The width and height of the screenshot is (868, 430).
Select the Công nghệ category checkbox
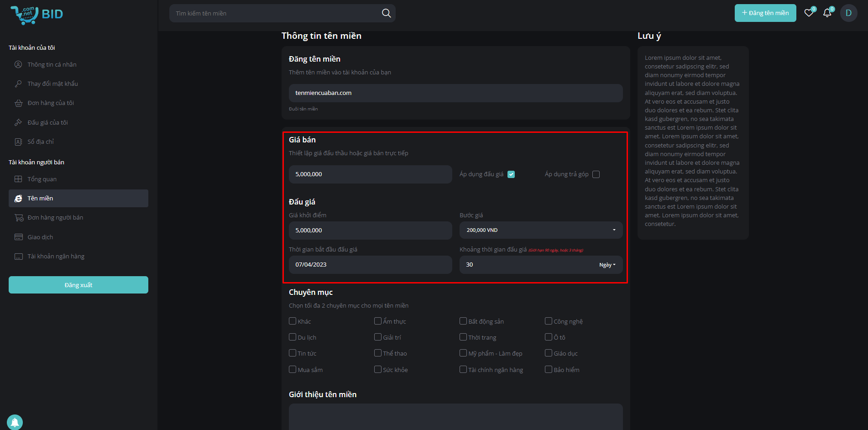click(549, 321)
